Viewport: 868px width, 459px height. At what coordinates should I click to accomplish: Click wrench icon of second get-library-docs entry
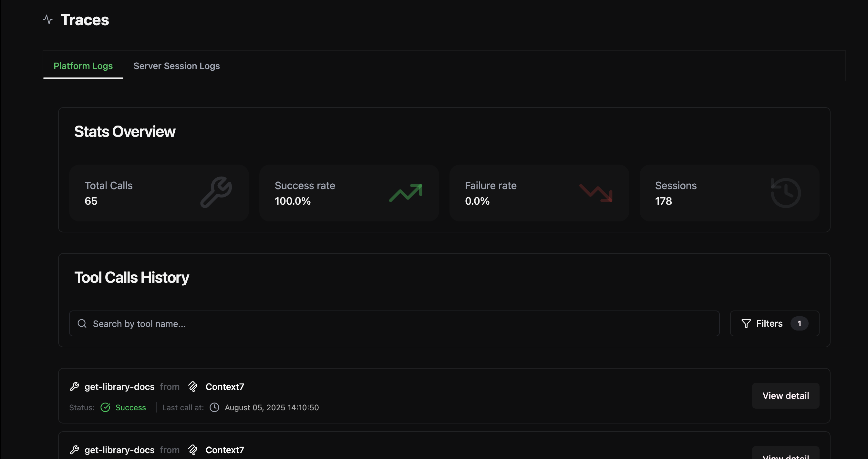click(x=75, y=450)
